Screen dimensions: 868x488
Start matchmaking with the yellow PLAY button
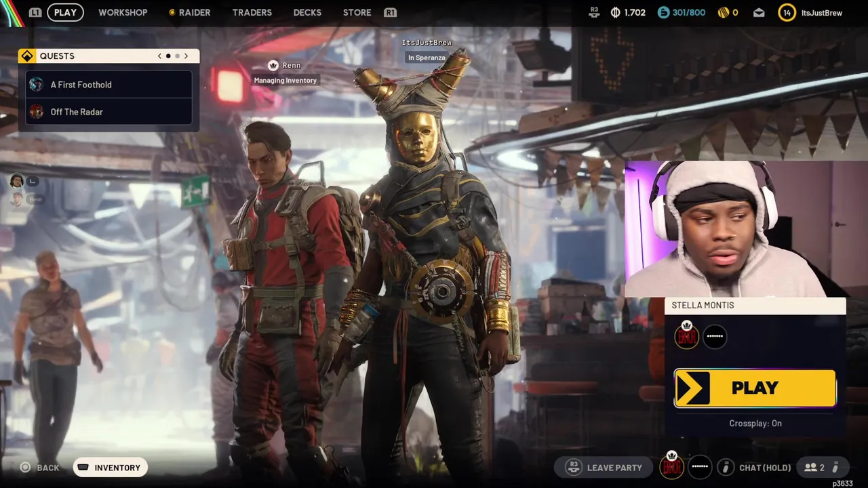[x=755, y=388]
